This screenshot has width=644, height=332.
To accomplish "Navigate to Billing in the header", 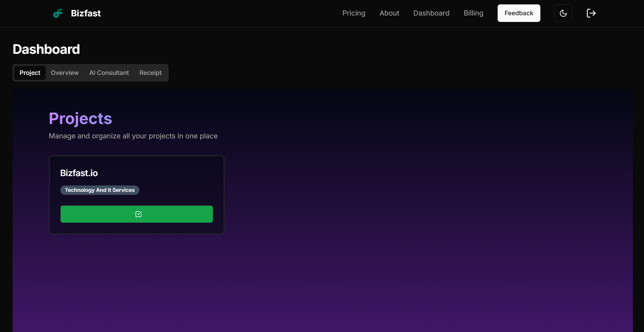I will [x=473, y=13].
